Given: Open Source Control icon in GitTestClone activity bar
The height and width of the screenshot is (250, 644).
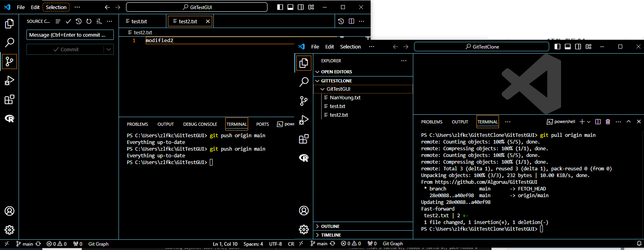Looking at the screenshot, I should click(x=304, y=101).
